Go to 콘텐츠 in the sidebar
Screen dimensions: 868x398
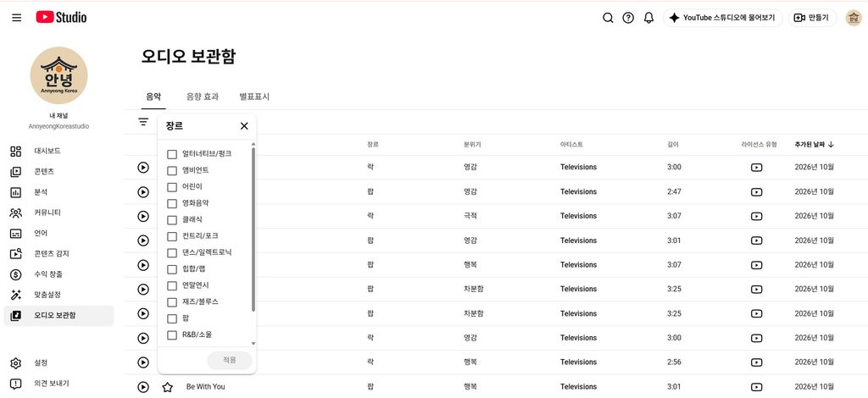58,171
